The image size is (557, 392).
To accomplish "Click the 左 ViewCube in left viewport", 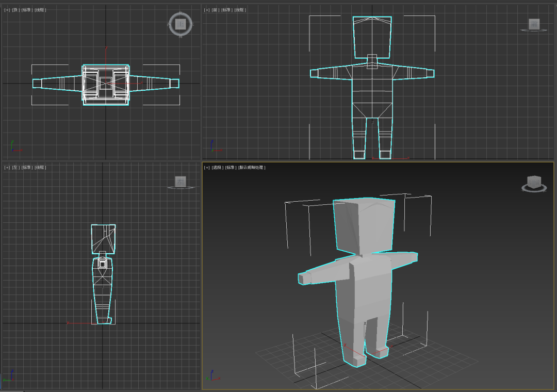I will 181,182.
